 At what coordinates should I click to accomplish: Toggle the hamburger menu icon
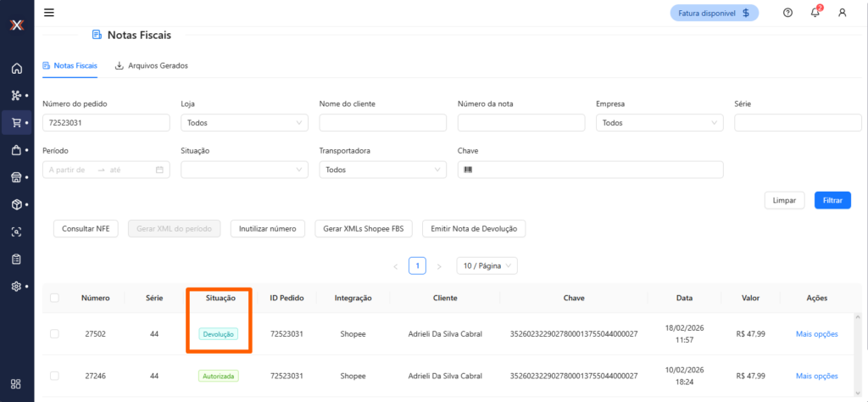point(48,13)
